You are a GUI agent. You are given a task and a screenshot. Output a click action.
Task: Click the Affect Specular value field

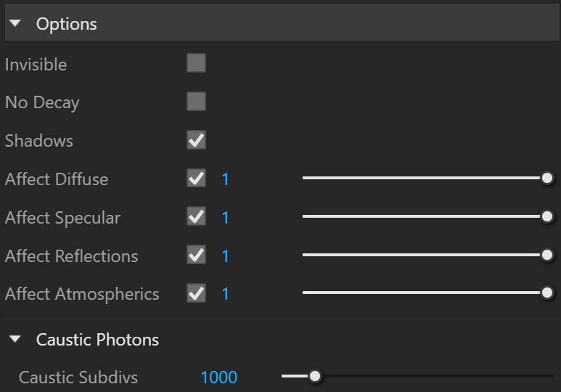pyautogui.click(x=225, y=217)
